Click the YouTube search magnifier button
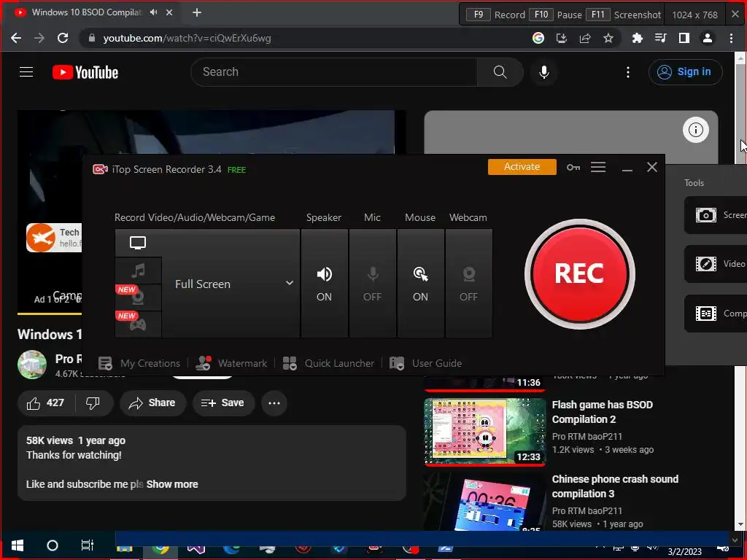 (500, 72)
